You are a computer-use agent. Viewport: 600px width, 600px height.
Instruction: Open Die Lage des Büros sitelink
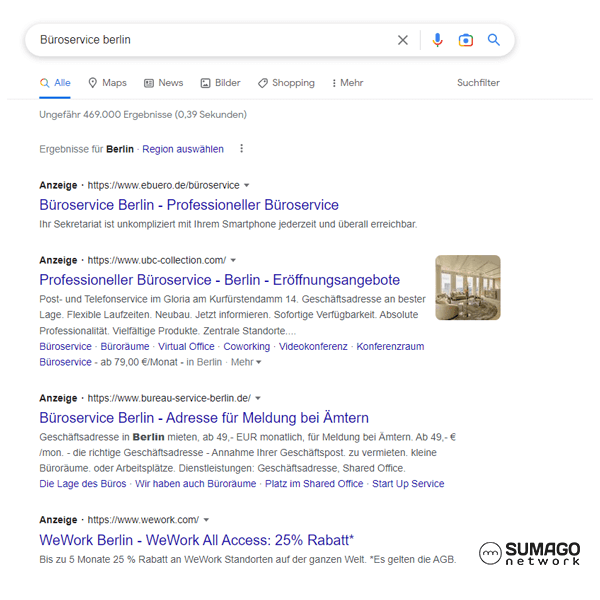point(83,484)
